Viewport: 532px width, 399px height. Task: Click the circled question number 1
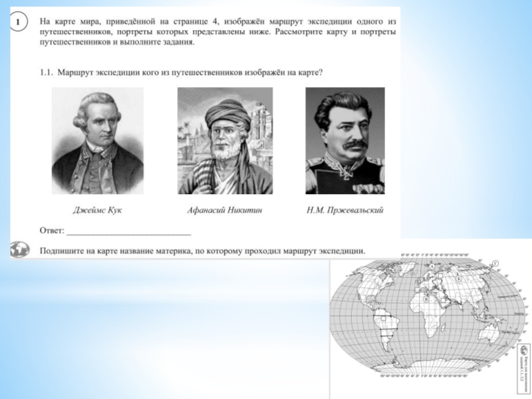click(x=18, y=22)
